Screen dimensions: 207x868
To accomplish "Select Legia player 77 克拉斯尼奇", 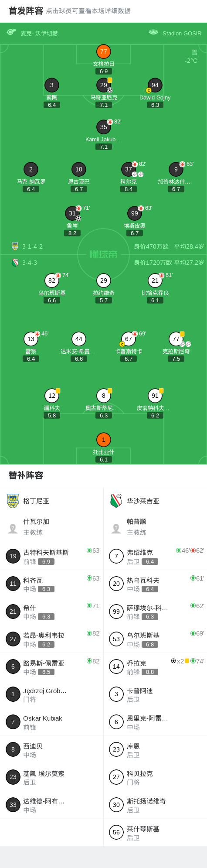I will (176, 339).
